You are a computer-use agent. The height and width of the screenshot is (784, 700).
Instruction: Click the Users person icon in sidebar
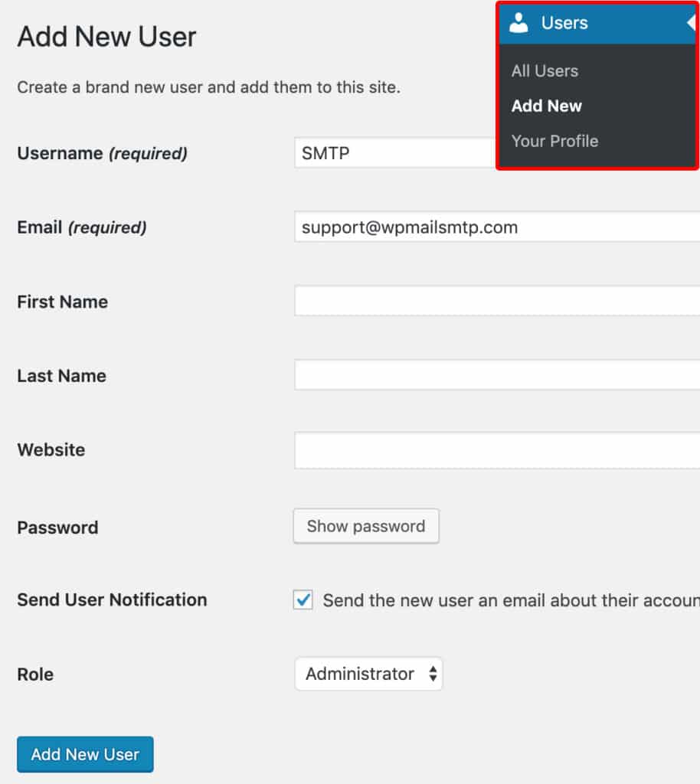pos(519,22)
